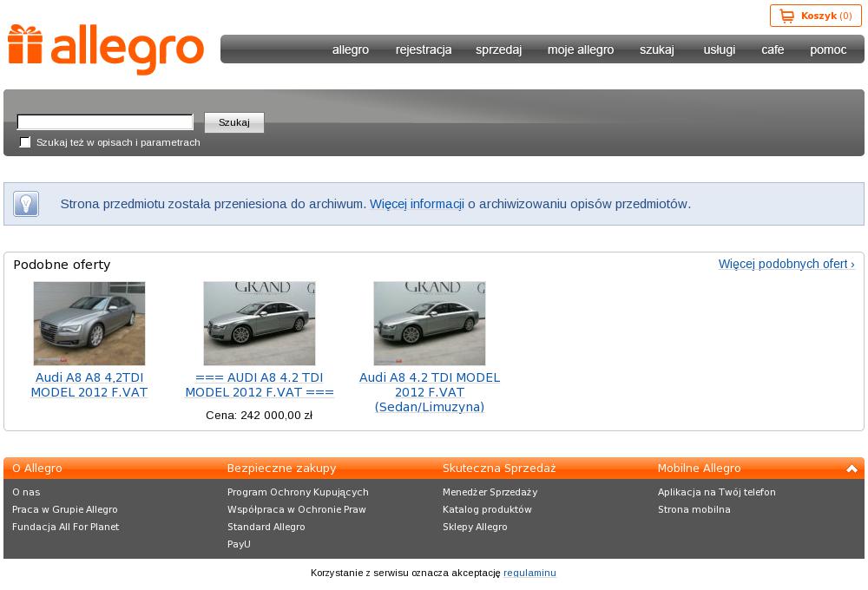Image resolution: width=868 pixels, height=590 pixels.
Task: Click the lightbulb info icon
Action: (x=26, y=204)
